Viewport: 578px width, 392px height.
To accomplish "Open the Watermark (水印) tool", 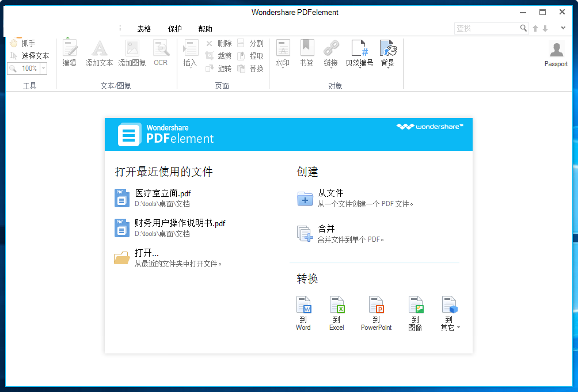I will point(283,54).
